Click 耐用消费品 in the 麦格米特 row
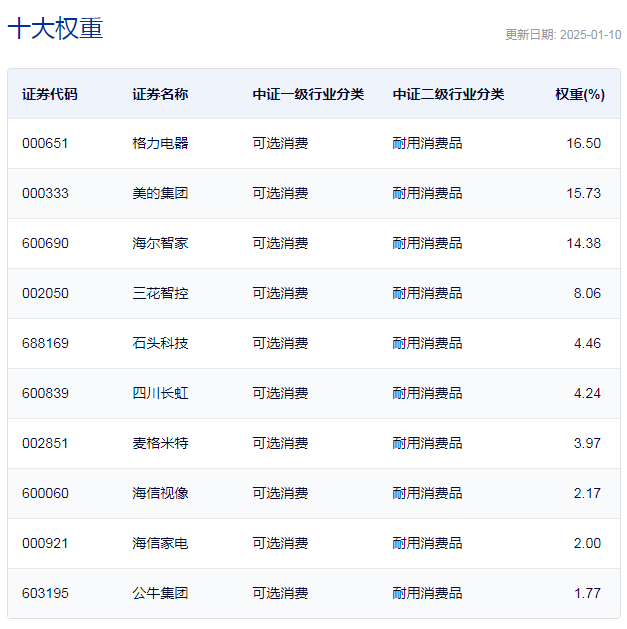627x629 pixels. pyautogui.click(x=427, y=443)
